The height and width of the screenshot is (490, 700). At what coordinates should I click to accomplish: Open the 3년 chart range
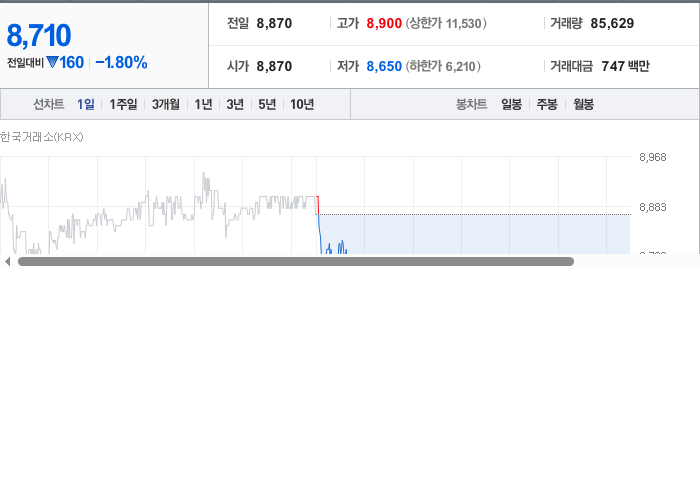coord(235,104)
